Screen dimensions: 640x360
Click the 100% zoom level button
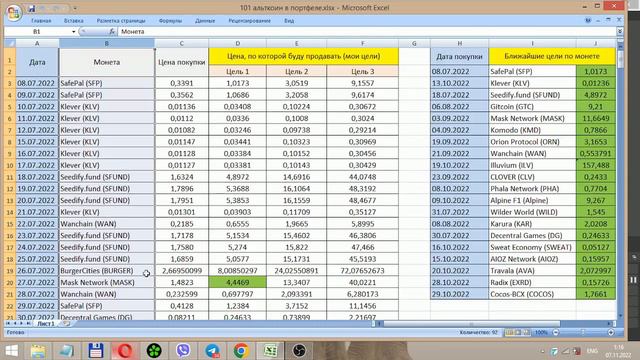(x=541, y=332)
